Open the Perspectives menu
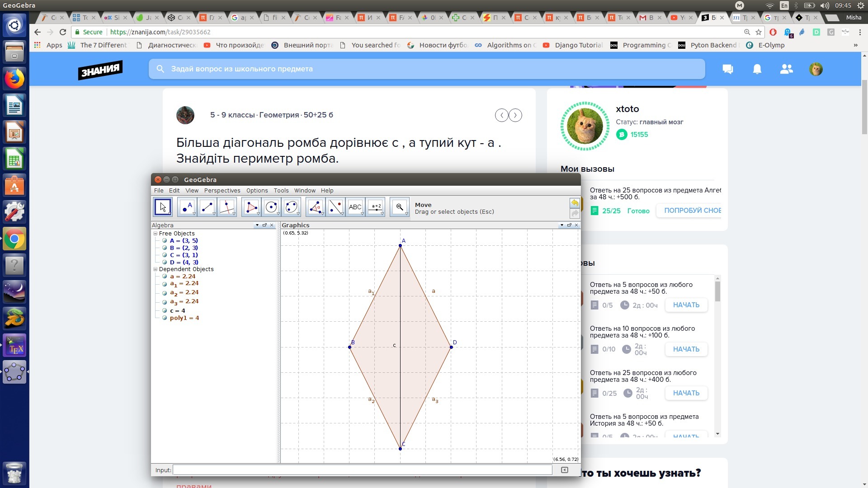868x488 pixels. 222,191
